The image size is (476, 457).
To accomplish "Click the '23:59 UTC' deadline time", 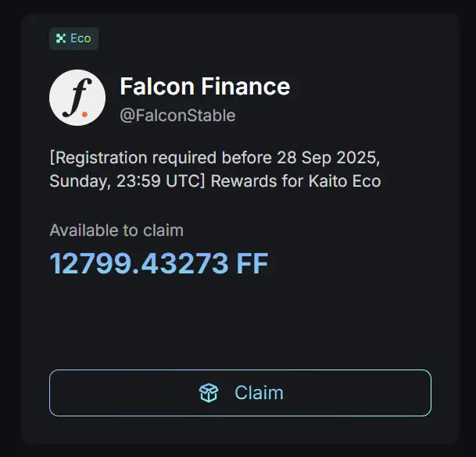I will 159,181.
